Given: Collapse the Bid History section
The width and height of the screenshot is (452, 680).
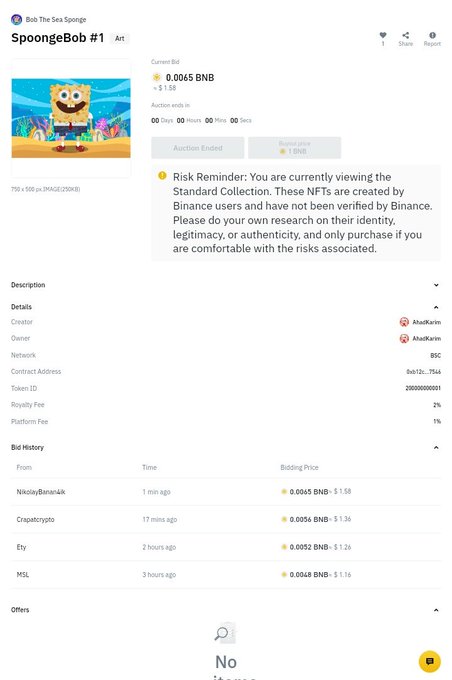Looking at the screenshot, I should click(x=436, y=447).
